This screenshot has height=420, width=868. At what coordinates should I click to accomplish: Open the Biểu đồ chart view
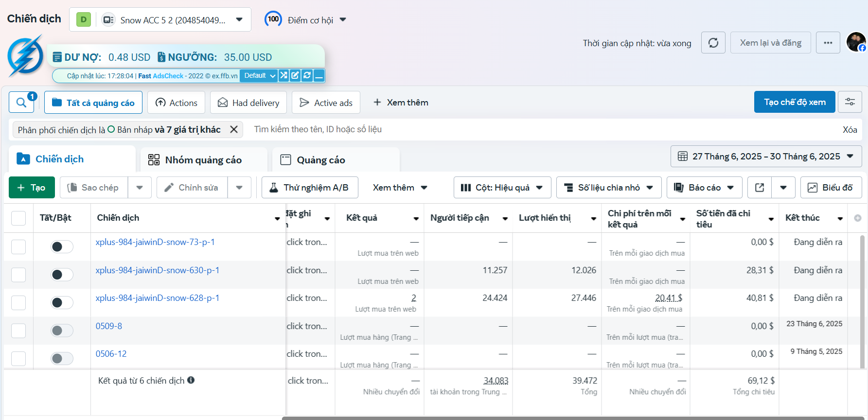tap(831, 188)
